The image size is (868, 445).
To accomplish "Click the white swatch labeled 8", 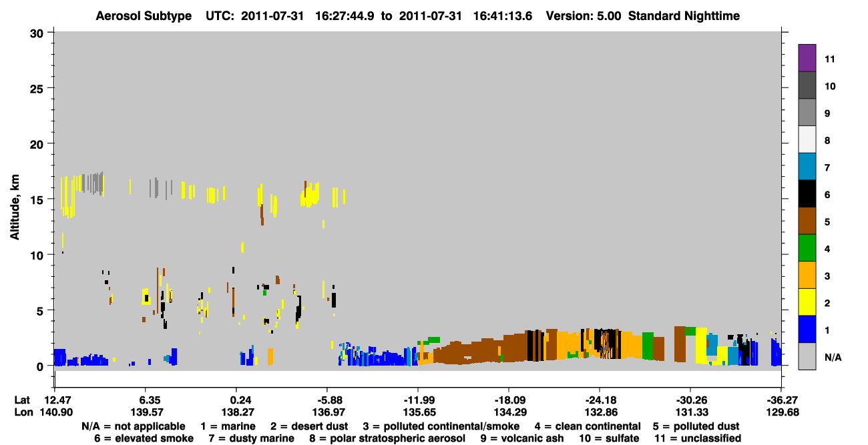I will [x=807, y=139].
